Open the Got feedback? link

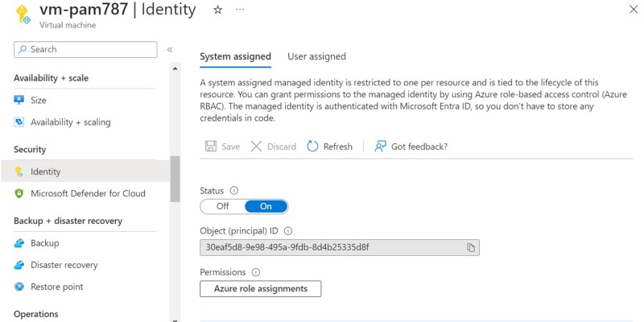(x=411, y=147)
